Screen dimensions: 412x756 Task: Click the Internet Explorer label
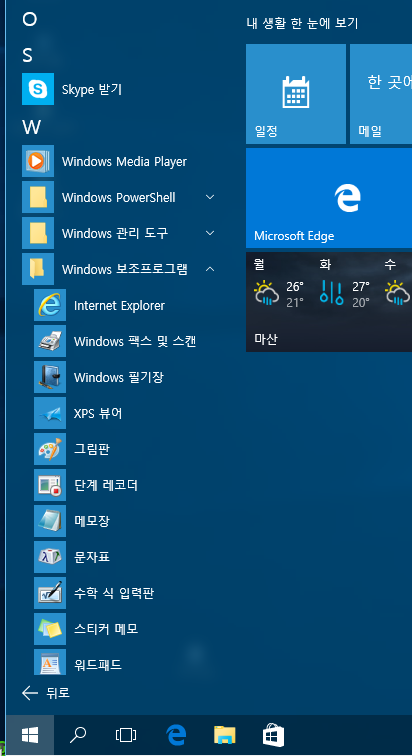click(120, 305)
